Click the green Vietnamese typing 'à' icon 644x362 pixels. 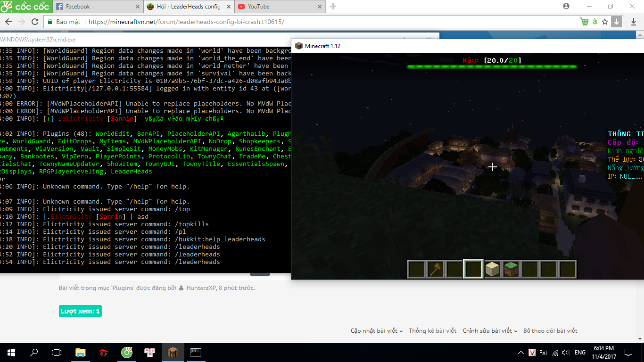click(595, 22)
